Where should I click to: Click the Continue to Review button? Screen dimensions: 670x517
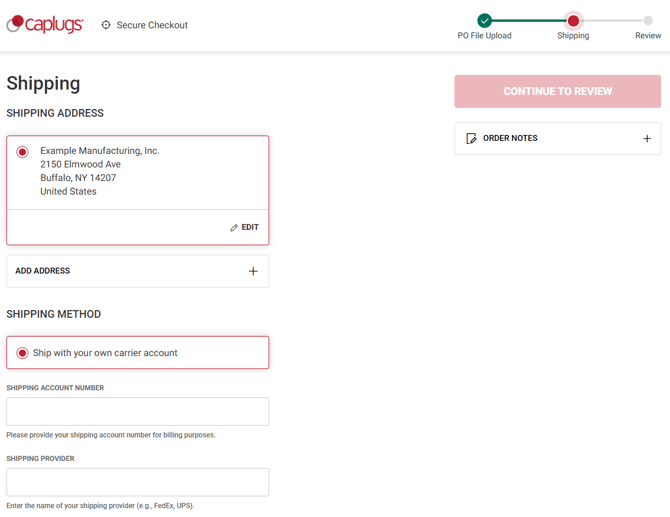(x=557, y=91)
